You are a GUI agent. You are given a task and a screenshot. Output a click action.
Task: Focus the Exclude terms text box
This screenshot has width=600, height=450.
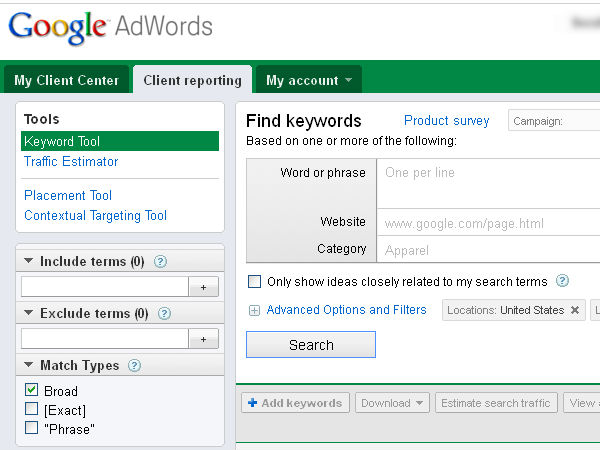105,339
